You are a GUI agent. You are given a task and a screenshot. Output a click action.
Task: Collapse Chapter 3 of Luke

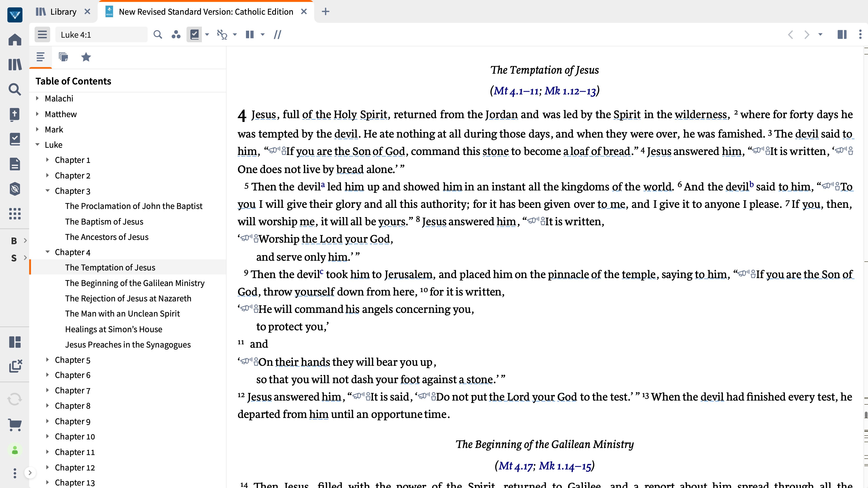coord(47,191)
